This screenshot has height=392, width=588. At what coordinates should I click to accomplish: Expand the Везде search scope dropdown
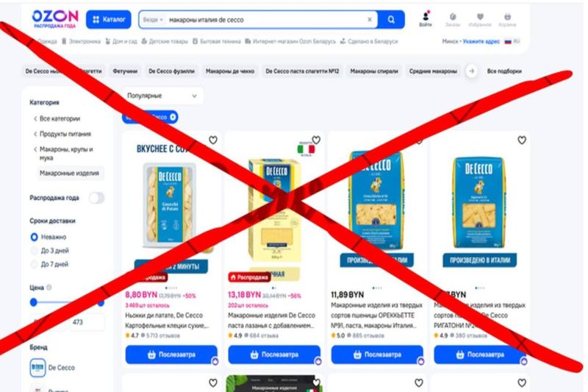[x=153, y=20]
